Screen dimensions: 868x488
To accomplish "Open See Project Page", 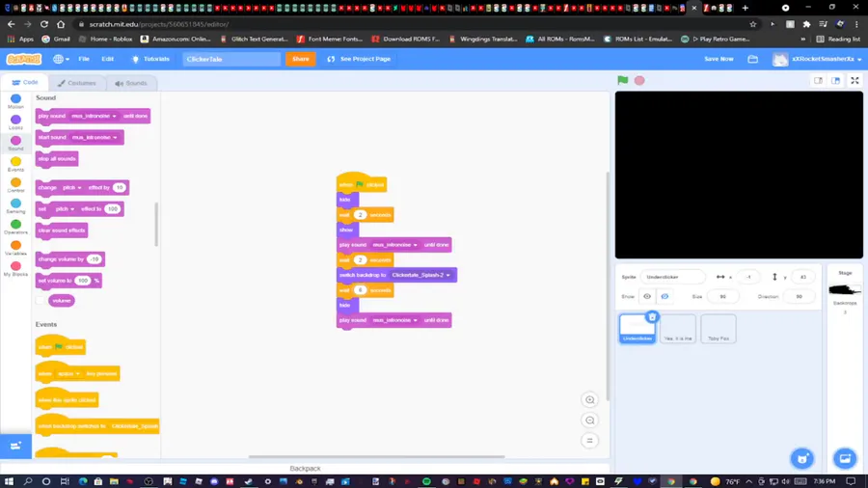I will 359,59.
